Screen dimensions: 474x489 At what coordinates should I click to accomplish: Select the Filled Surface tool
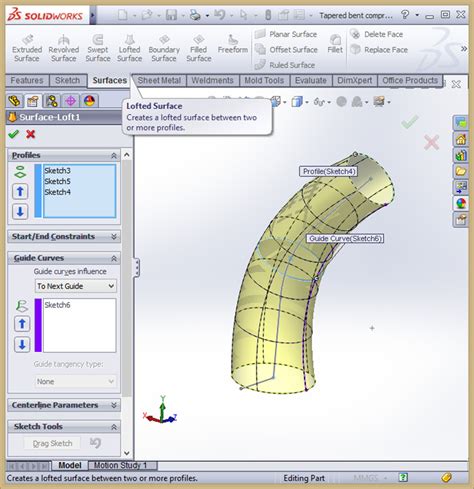click(x=199, y=49)
